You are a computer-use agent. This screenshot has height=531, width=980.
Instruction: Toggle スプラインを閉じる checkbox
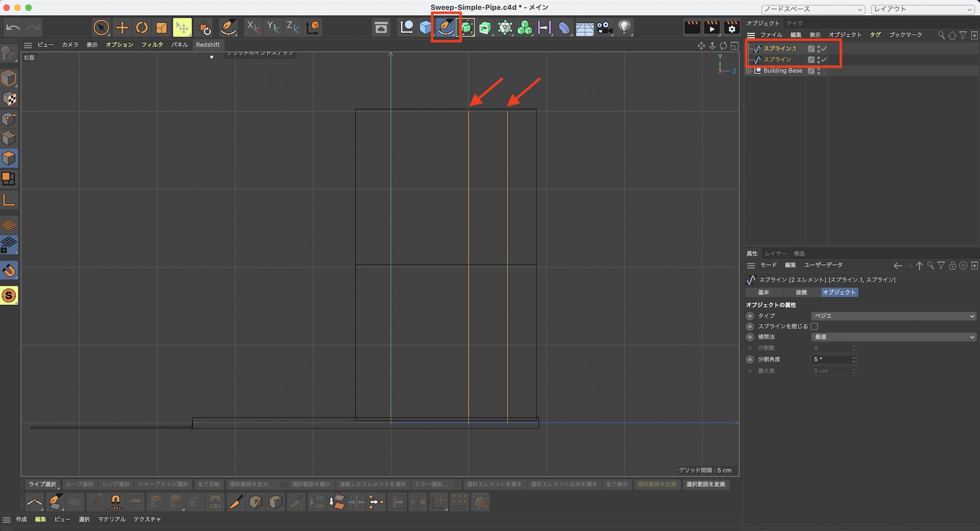click(814, 327)
